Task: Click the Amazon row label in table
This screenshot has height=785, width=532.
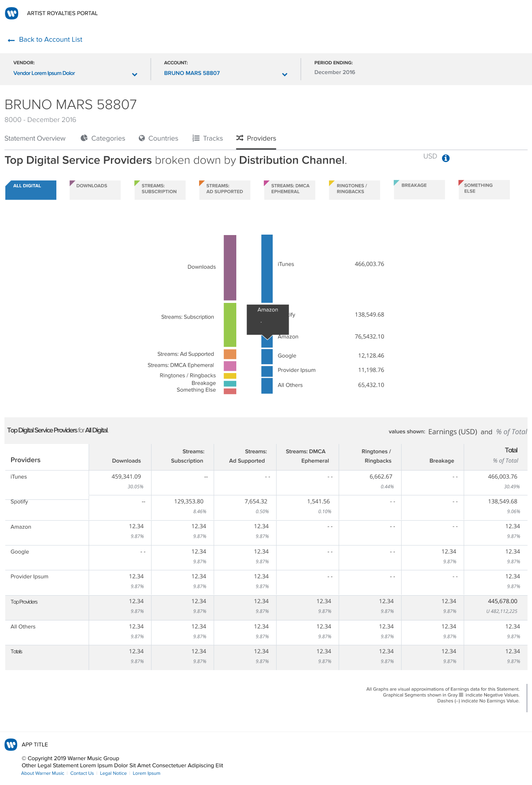Action: tap(21, 527)
